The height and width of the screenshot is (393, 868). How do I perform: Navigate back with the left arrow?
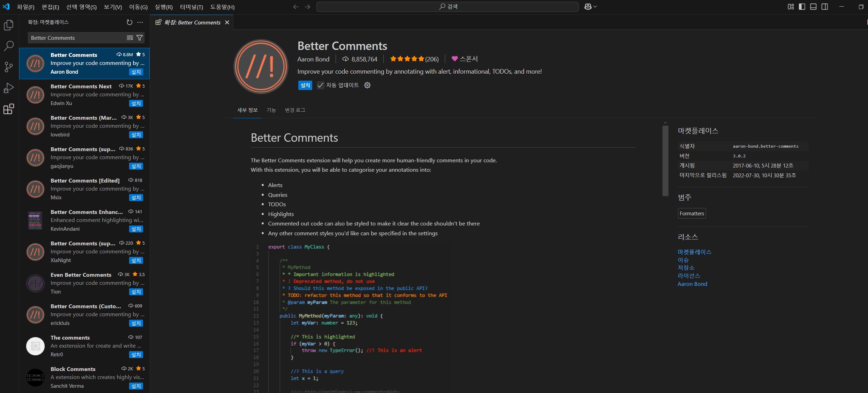coord(296,7)
